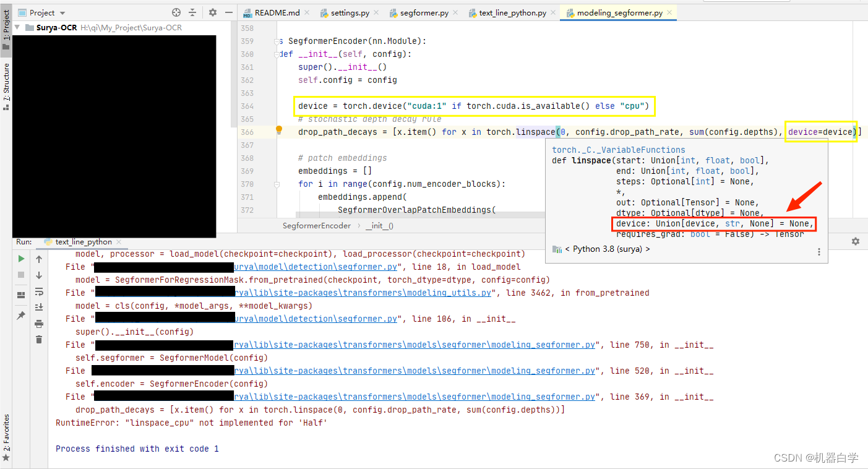Close the text_line_python Run tab

119,242
